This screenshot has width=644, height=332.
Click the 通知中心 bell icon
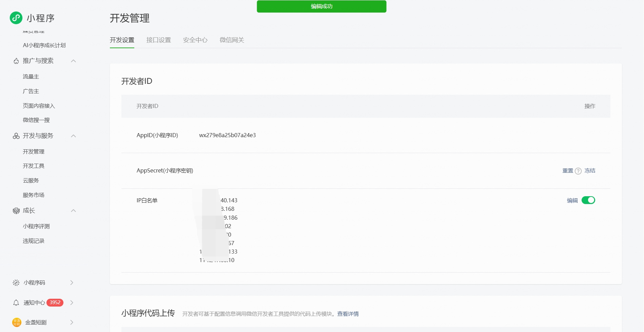(x=16, y=303)
